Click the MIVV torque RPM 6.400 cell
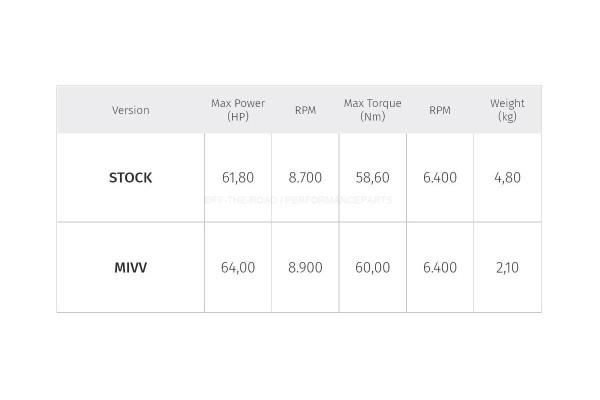 tap(440, 267)
